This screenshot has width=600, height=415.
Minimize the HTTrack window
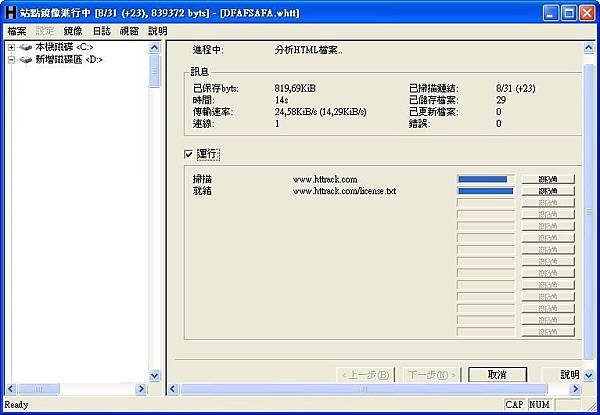coord(550,13)
